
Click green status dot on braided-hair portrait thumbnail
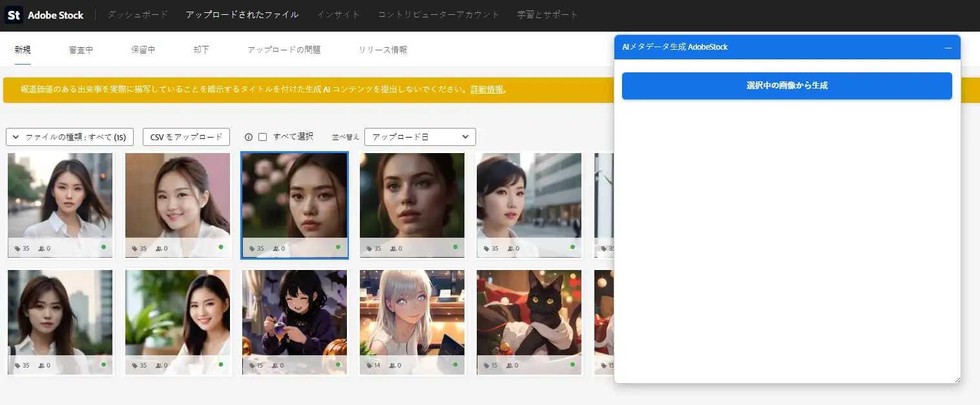click(455, 247)
